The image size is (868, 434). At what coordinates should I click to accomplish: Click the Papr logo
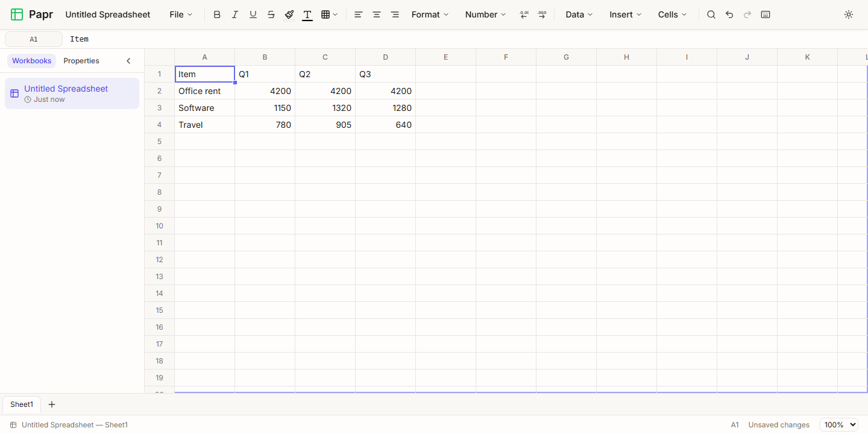(x=33, y=14)
